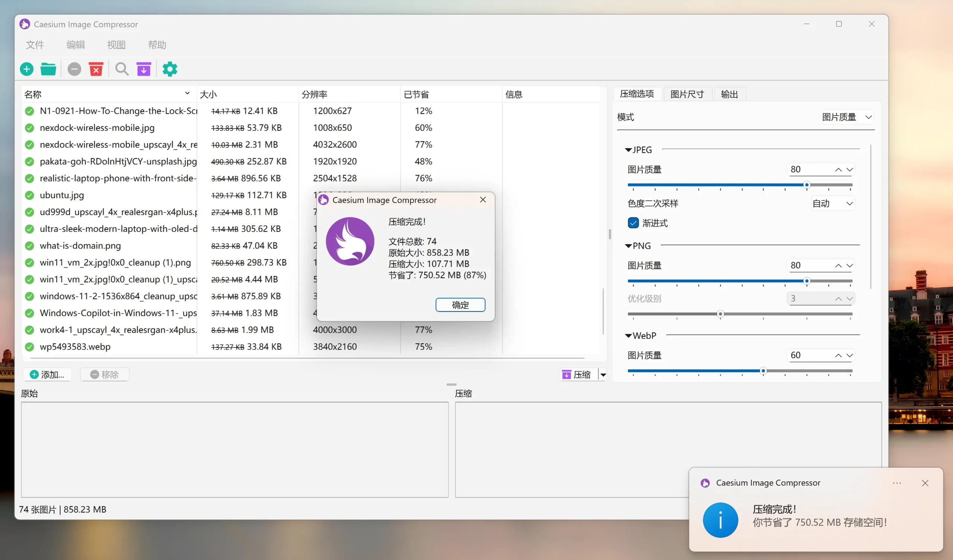Viewport: 953px width, 560px height.
Task: Switch to the 图片尺寸 tab
Action: [x=687, y=94]
